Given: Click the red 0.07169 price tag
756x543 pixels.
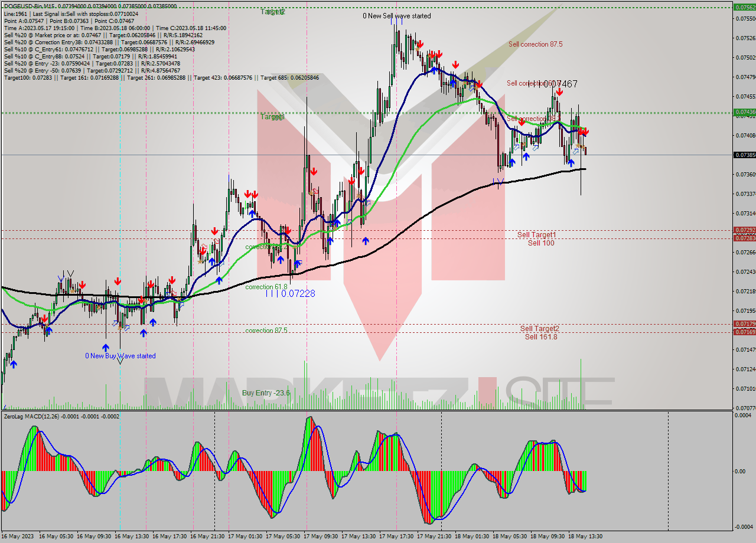Looking at the screenshot, I should pos(744,332).
